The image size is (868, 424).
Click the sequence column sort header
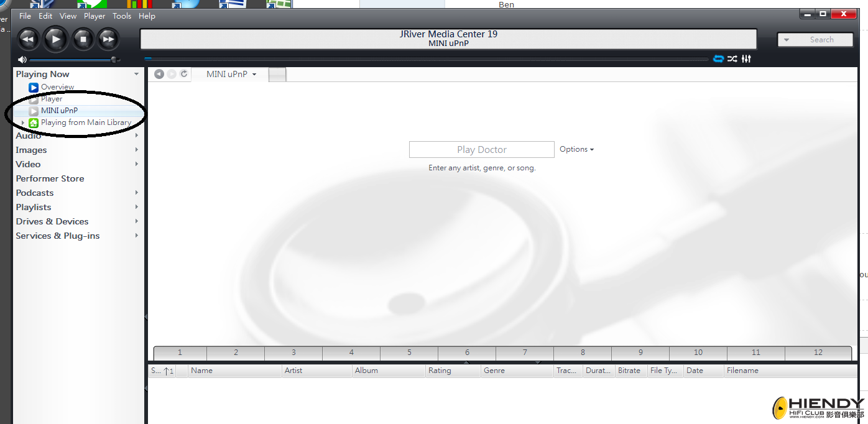pyautogui.click(x=162, y=371)
